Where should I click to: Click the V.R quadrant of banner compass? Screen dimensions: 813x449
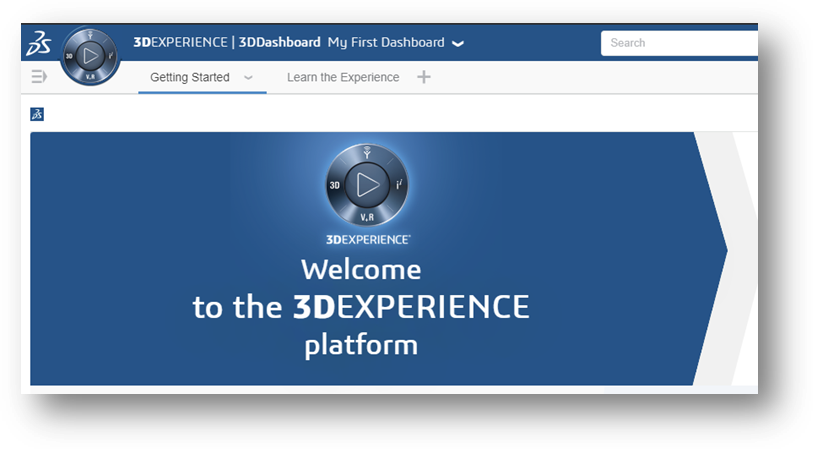tap(367, 217)
